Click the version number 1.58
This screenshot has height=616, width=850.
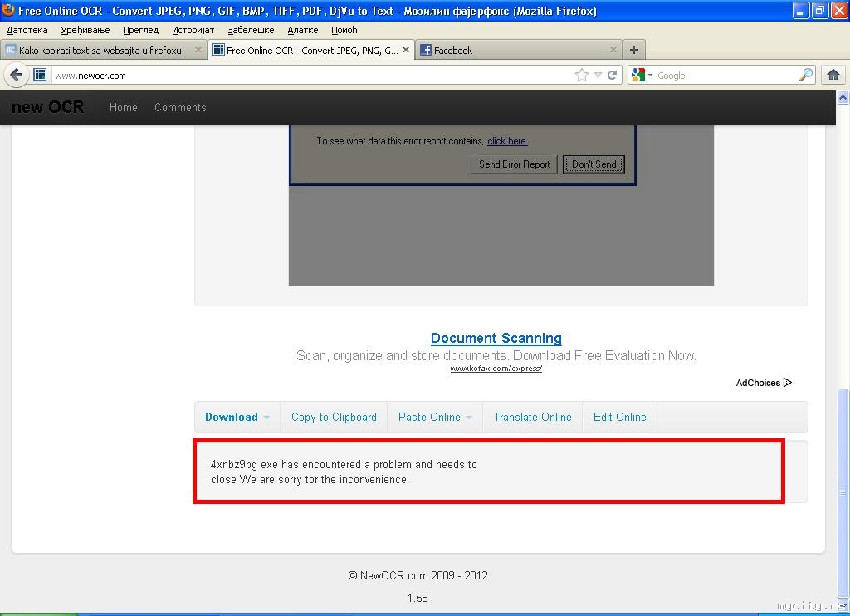418,598
